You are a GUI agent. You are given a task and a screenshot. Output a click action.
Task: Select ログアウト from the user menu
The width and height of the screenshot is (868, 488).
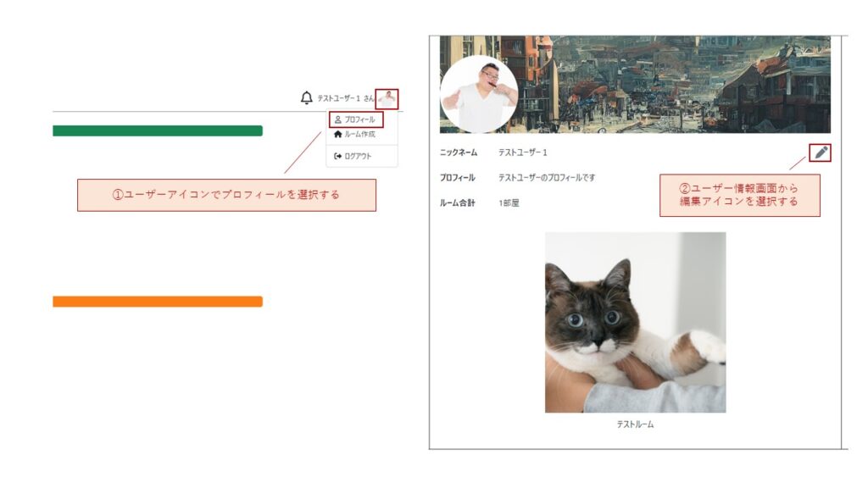353,156
